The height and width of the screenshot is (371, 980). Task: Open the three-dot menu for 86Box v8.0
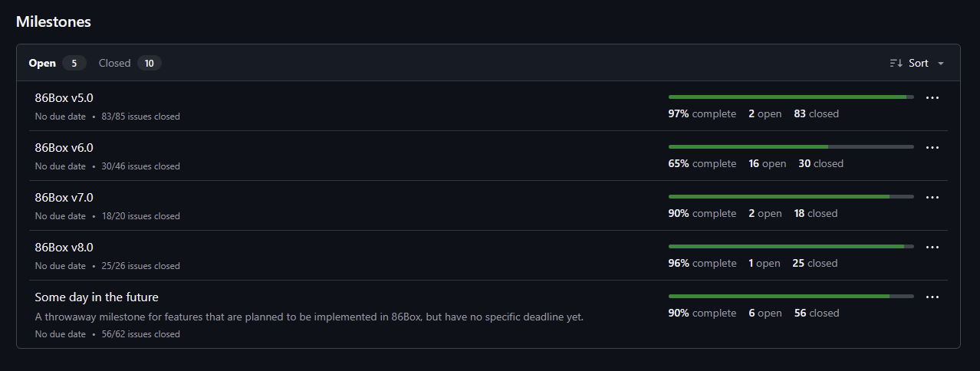click(932, 248)
